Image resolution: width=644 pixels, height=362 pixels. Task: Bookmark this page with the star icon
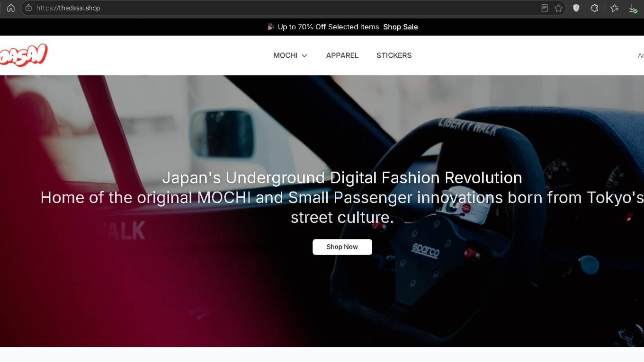(x=559, y=8)
